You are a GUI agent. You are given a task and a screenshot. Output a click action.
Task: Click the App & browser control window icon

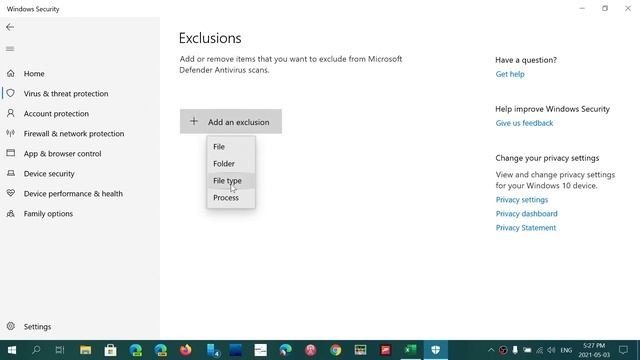(x=11, y=153)
